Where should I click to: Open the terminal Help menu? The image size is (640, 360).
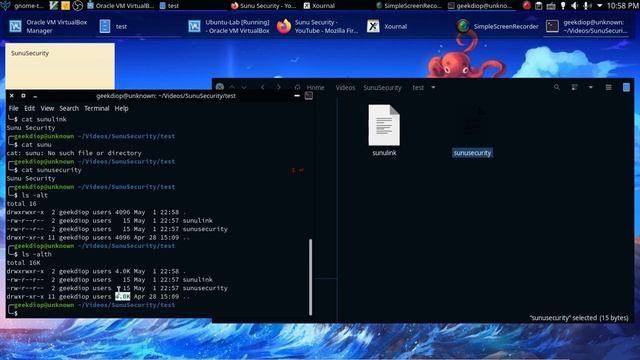(x=121, y=108)
